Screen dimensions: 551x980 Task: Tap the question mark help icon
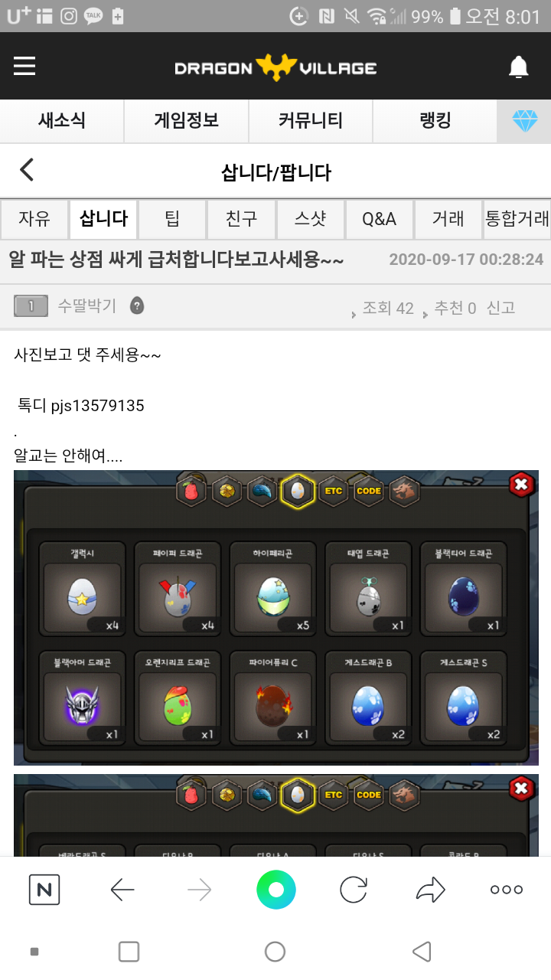137,306
